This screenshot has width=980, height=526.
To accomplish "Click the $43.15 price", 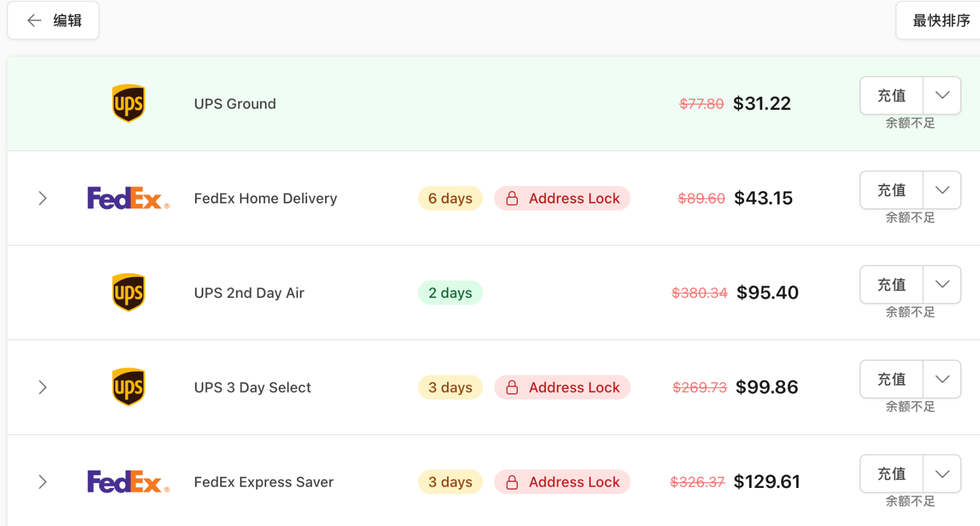I will pos(763,198).
